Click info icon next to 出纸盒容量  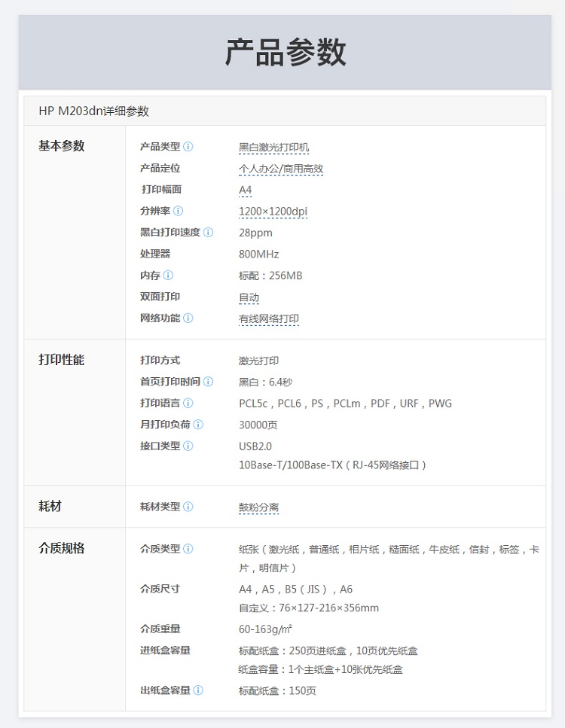[198, 690]
